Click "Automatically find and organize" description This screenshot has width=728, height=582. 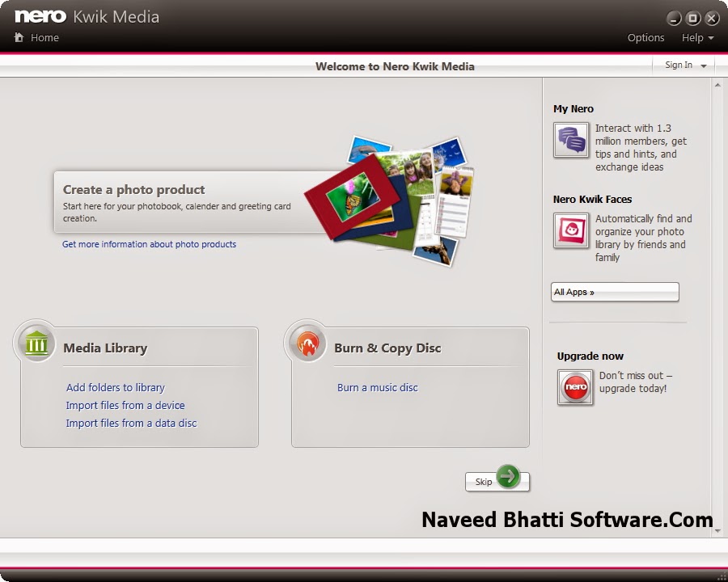(644, 238)
